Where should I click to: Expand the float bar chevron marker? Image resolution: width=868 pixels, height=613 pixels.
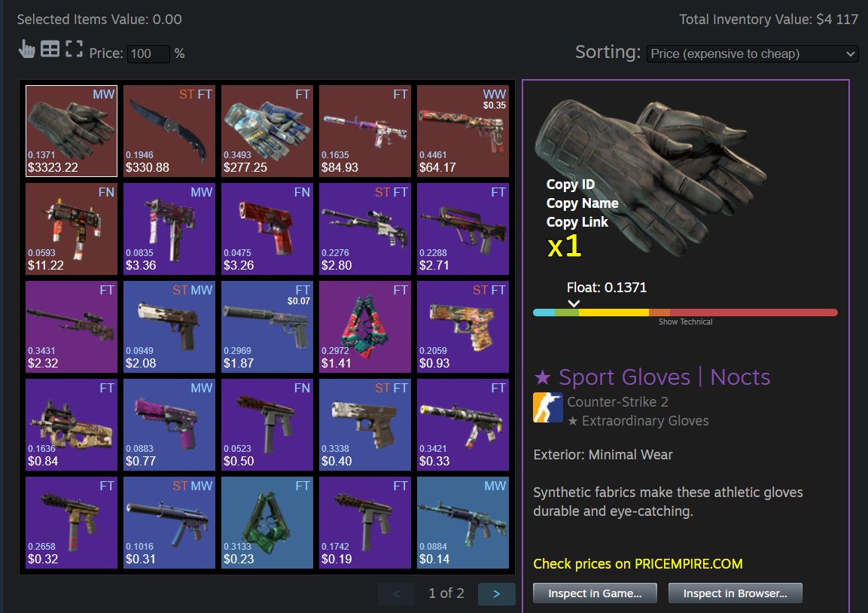pos(574,303)
